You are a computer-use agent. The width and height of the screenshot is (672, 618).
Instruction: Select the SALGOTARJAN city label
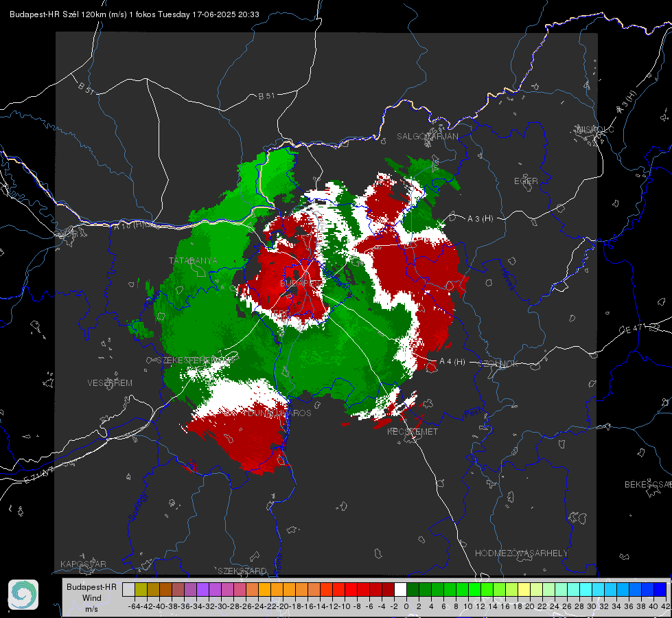click(427, 137)
